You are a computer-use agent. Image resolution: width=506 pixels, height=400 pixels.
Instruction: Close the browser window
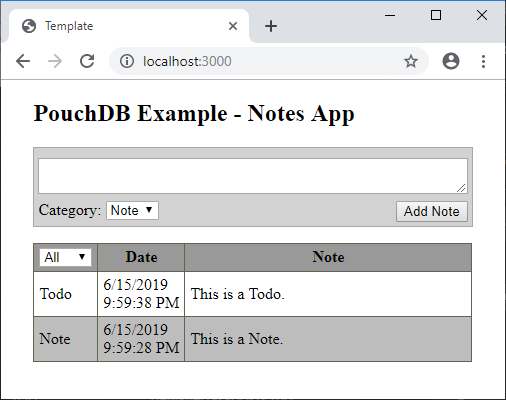(482, 15)
